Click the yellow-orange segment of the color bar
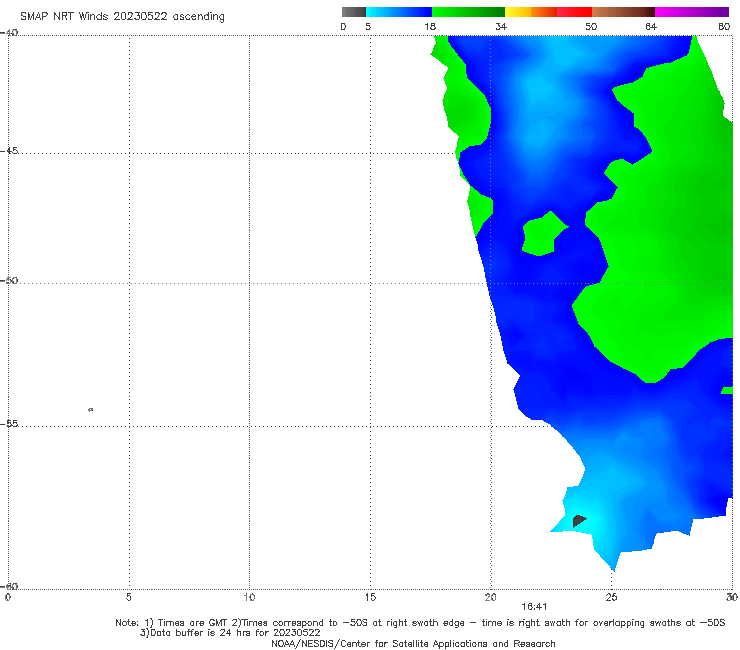The width and height of the screenshot is (740, 650). point(530,12)
